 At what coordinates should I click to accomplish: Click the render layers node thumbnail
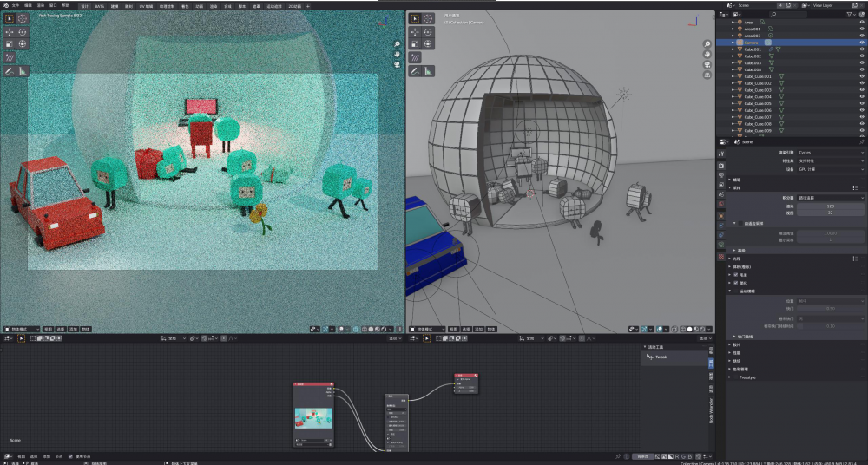pos(314,418)
